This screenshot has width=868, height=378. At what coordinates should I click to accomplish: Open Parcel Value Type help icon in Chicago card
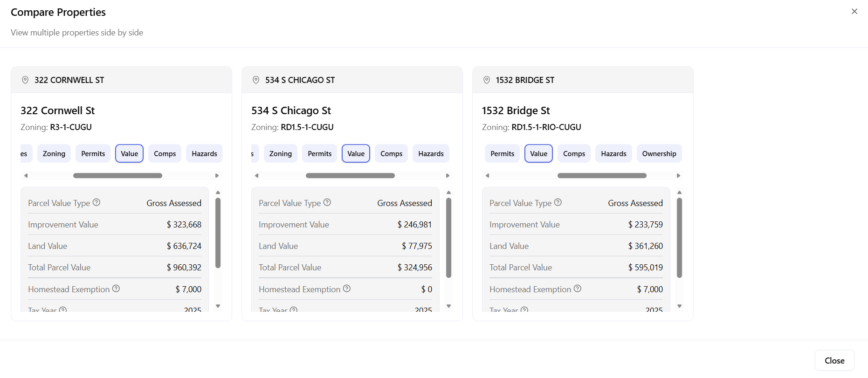(x=327, y=202)
